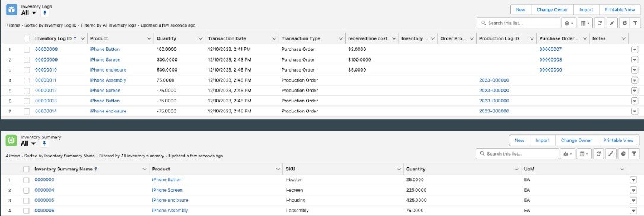Viewport: 644px width, 216px height.
Task: Click the Inventory Logs blue cube icon
Action: pos(11,10)
